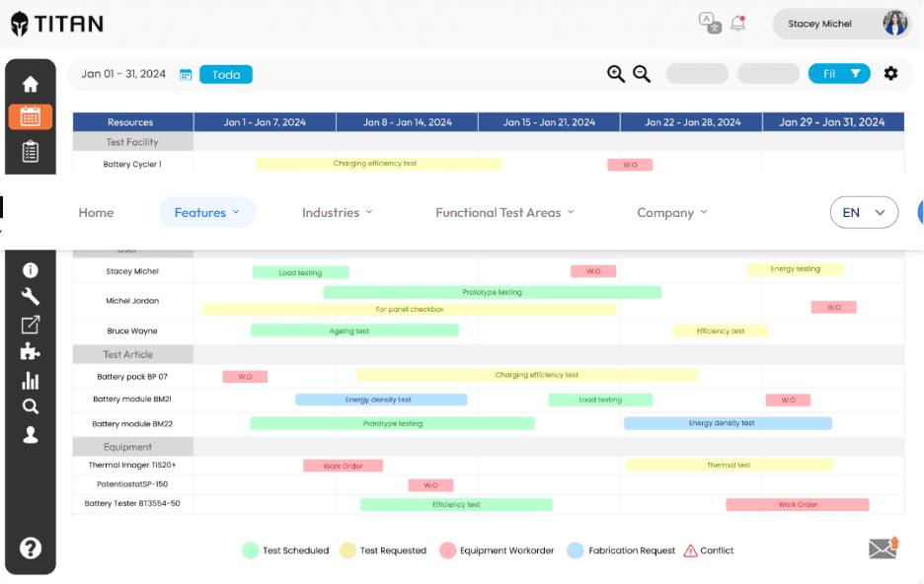
Task: Collapse the Equipment group row
Action: click(x=132, y=447)
